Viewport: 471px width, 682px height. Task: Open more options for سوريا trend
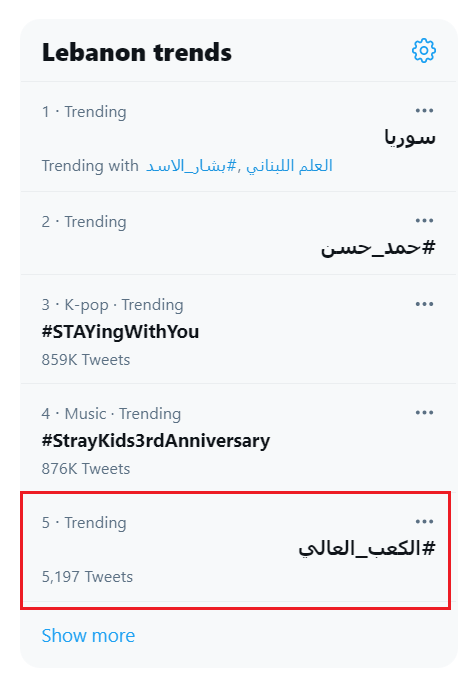(x=424, y=110)
